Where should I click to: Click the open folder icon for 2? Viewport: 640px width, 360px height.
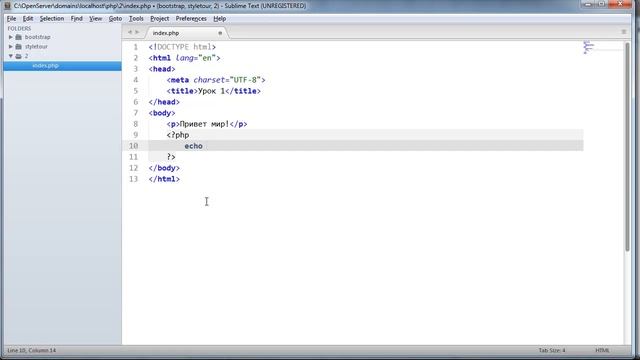click(x=18, y=56)
